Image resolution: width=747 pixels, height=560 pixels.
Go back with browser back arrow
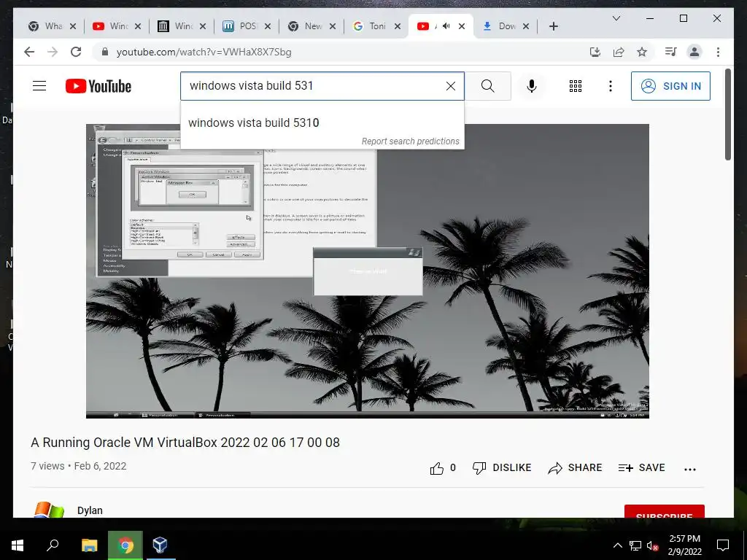point(29,52)
